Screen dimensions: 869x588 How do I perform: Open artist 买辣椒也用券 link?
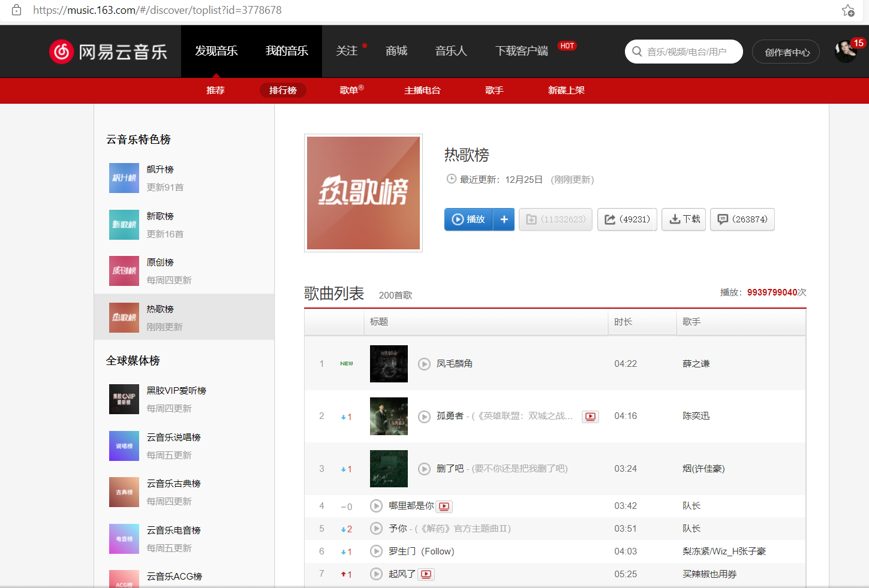pos(709,574)
